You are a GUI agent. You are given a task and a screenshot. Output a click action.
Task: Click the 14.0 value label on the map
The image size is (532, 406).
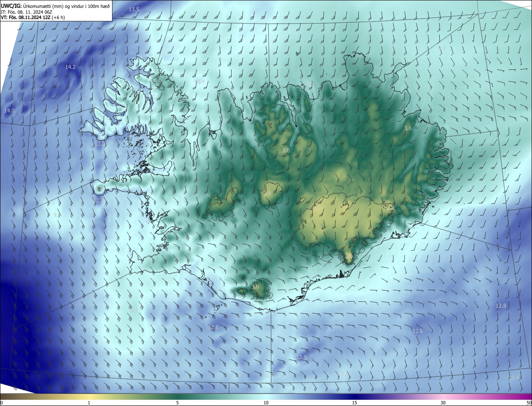(9, 111)
